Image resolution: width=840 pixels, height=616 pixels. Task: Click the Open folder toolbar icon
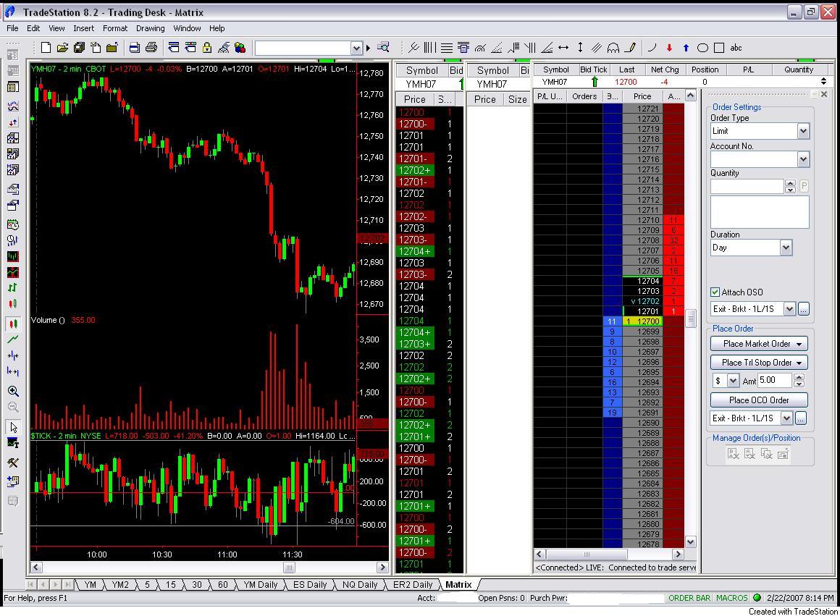(63, 48)
